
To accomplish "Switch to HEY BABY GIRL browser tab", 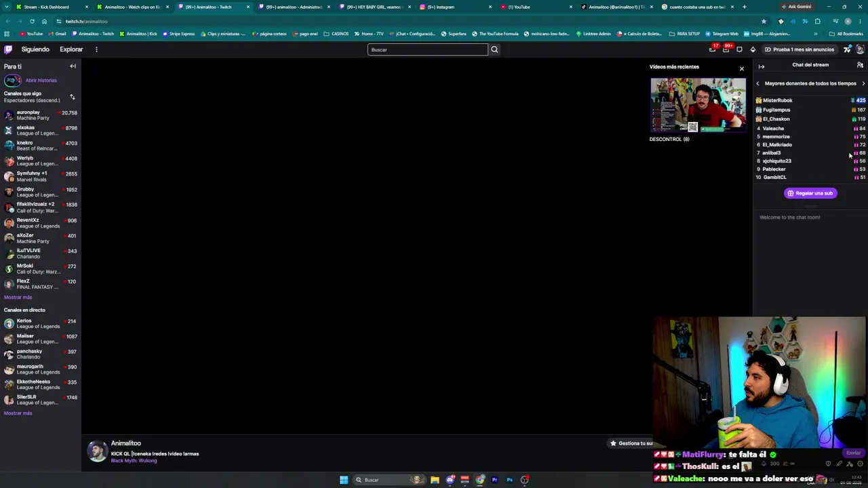I will tap(375, 7).
